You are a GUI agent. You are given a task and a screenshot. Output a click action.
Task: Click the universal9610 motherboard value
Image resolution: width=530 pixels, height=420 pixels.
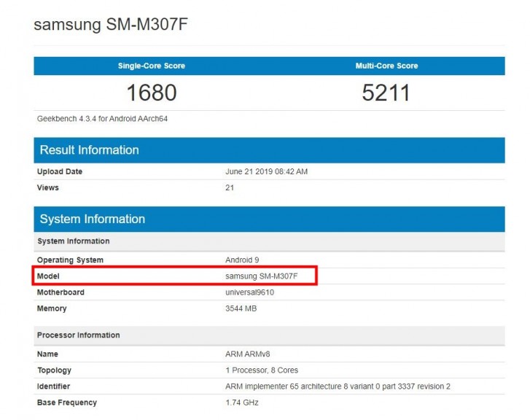(x=250, y=292)
